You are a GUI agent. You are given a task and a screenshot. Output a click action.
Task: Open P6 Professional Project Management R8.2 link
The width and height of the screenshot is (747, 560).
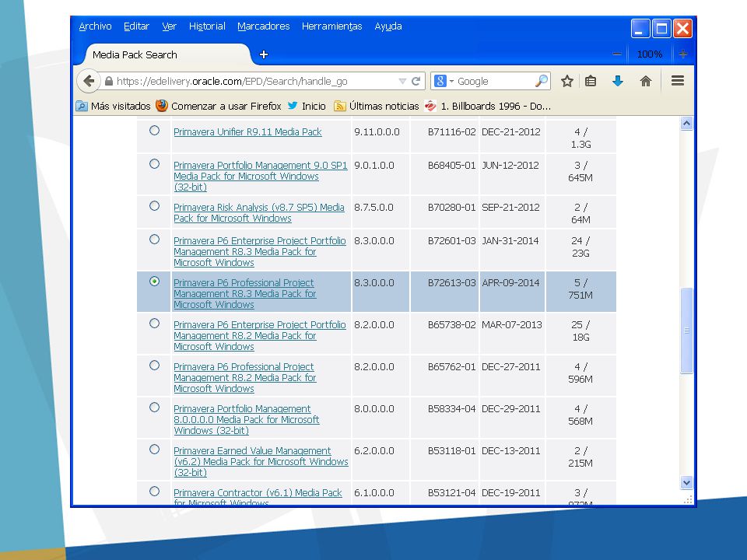pyautogui.click(x=245, y=378)
